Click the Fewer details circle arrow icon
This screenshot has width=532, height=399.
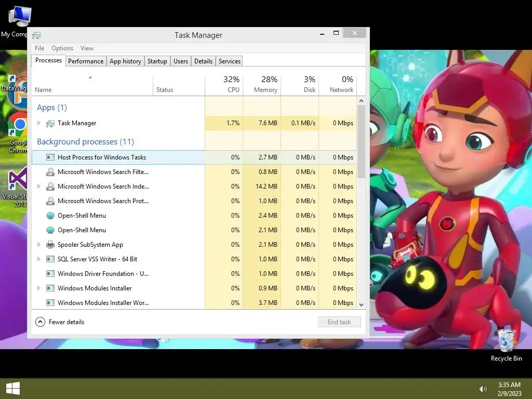tap(40, 322)
